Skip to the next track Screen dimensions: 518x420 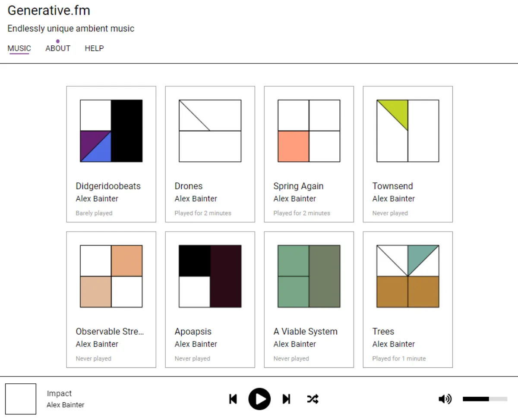pyautogui.click(x=286, y=399)
